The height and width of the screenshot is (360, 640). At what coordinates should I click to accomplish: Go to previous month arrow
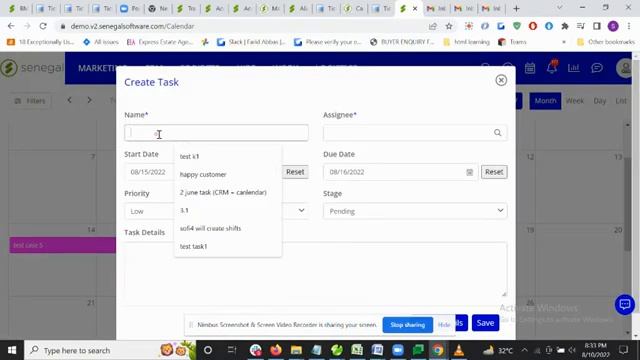tap(69, 100)
